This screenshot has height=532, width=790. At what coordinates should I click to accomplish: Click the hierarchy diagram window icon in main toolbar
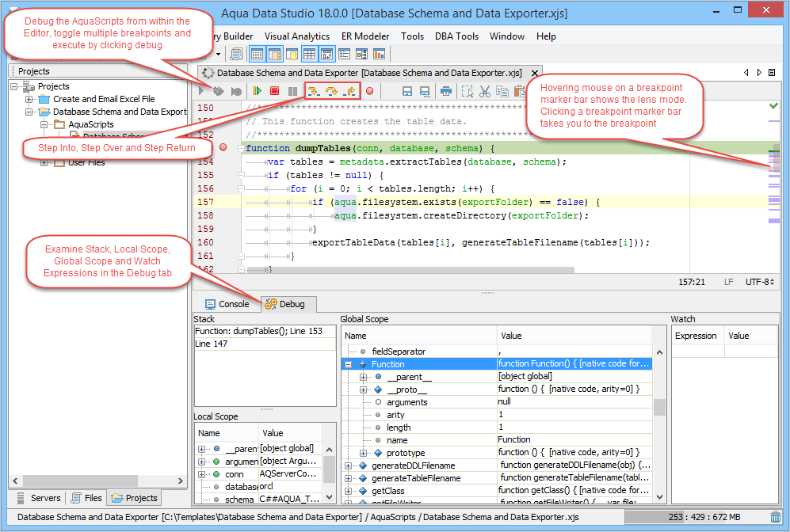click(362, 54)
